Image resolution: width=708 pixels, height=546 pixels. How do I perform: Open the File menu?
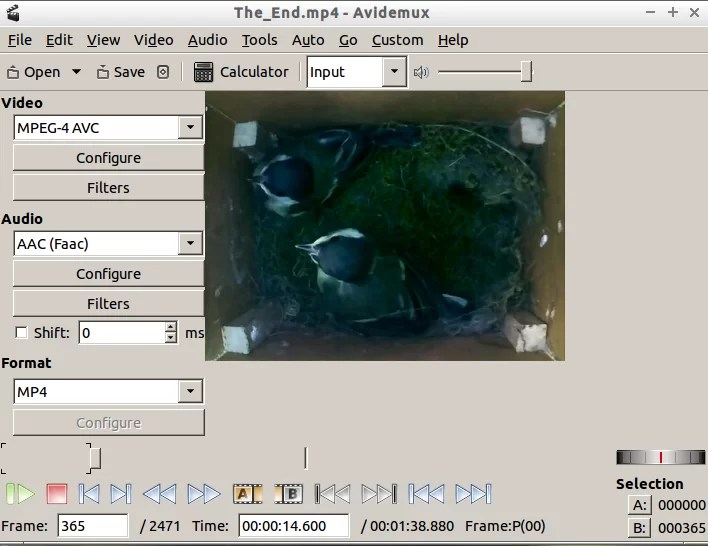[20, 40]
